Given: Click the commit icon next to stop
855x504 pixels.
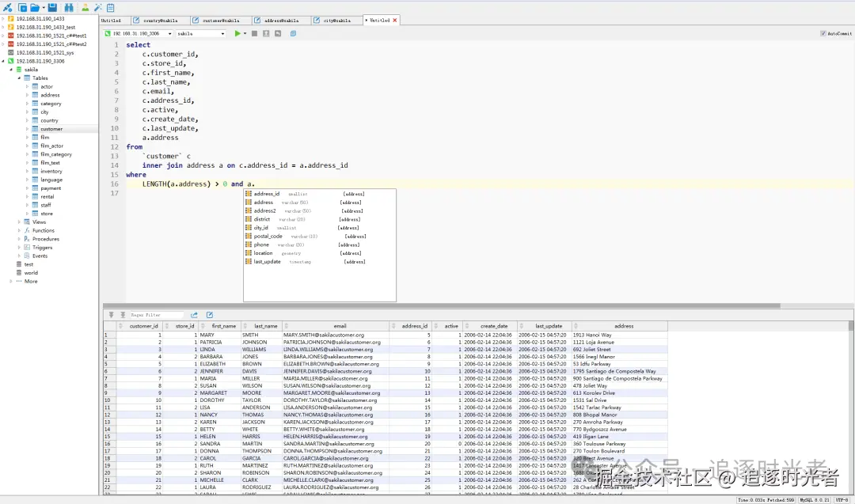Looking at the screenshot, I should (x=266, y=34).
